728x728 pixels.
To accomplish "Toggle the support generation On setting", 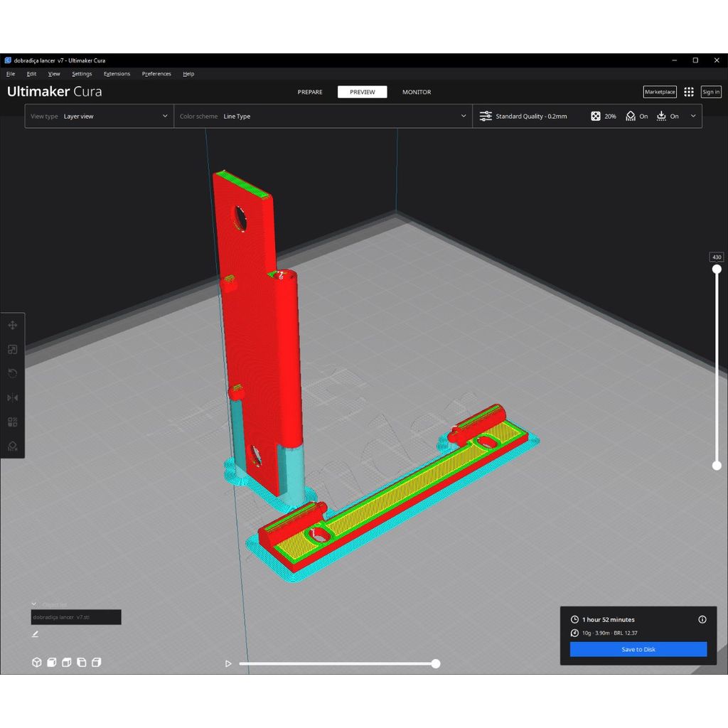I will pos(636,116).
